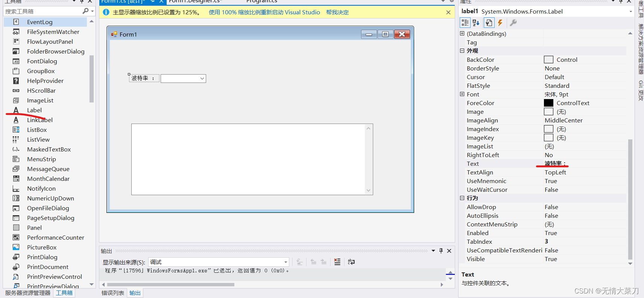
Task: Click the Image property empty swatch
Action: pos(548,112)
